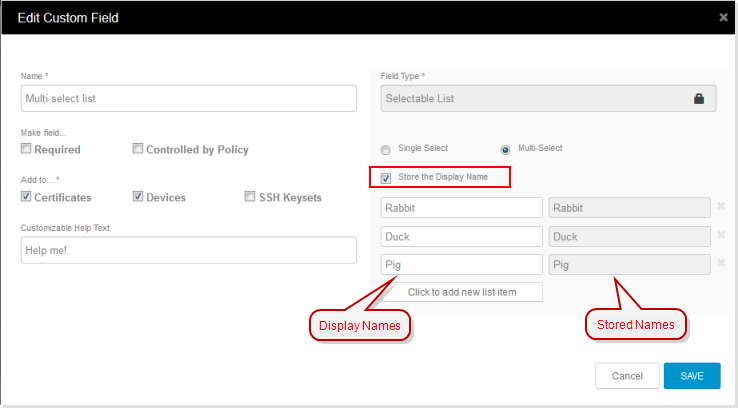
Task: Uncheck the Certificates checkbox
Action: 26,197
